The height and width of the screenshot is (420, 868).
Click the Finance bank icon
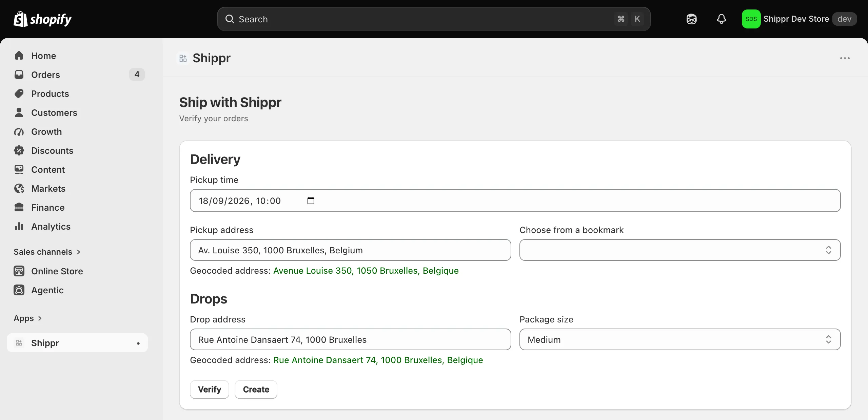tap(19, 207)
